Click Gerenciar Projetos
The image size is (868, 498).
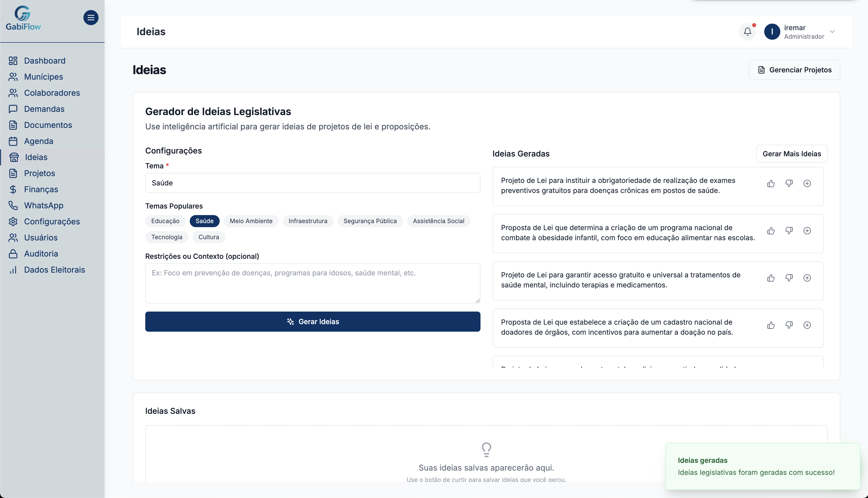pyautogui.click(x=794, y=69)
